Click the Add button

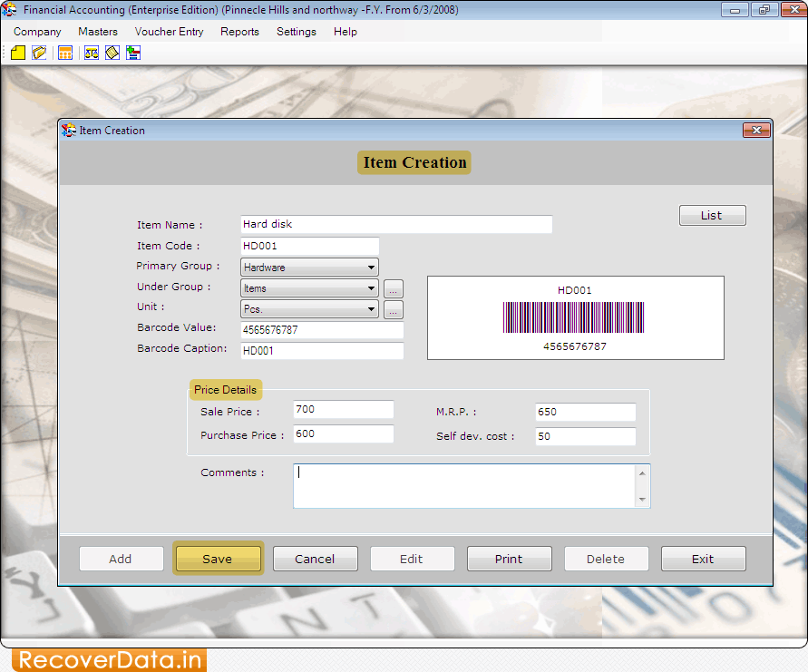[x=122, y=559]
